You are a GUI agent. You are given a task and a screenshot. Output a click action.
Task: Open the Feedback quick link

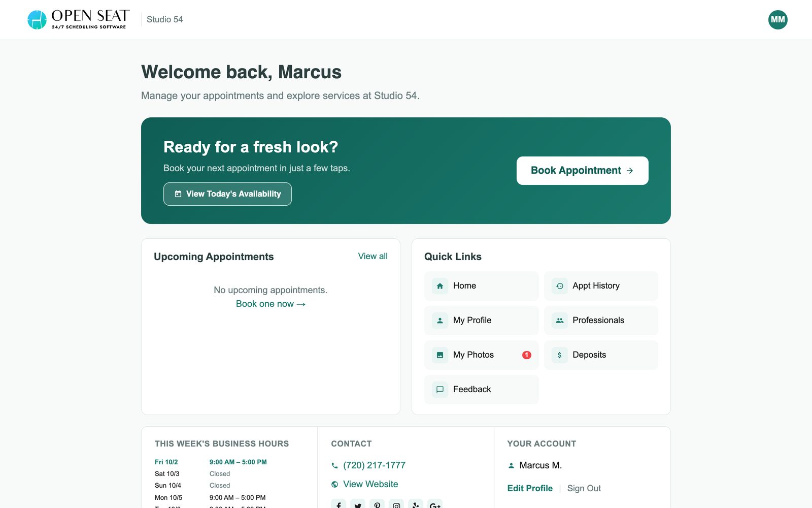coord(481,390)
